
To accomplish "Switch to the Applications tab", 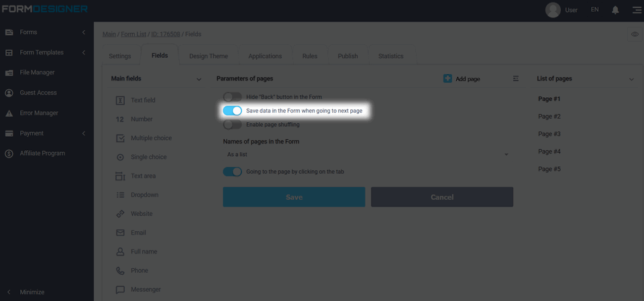I will [266, 56].
